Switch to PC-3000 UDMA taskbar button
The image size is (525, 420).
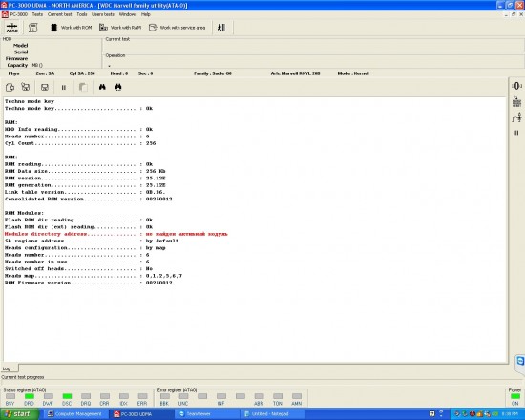[141, 414]
